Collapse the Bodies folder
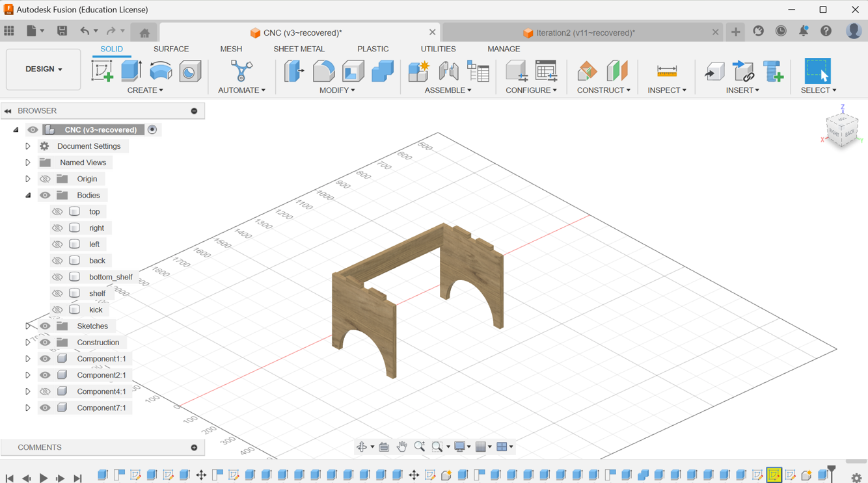The height and width of the screenshot is (483, 868). [x=28, y=195]
